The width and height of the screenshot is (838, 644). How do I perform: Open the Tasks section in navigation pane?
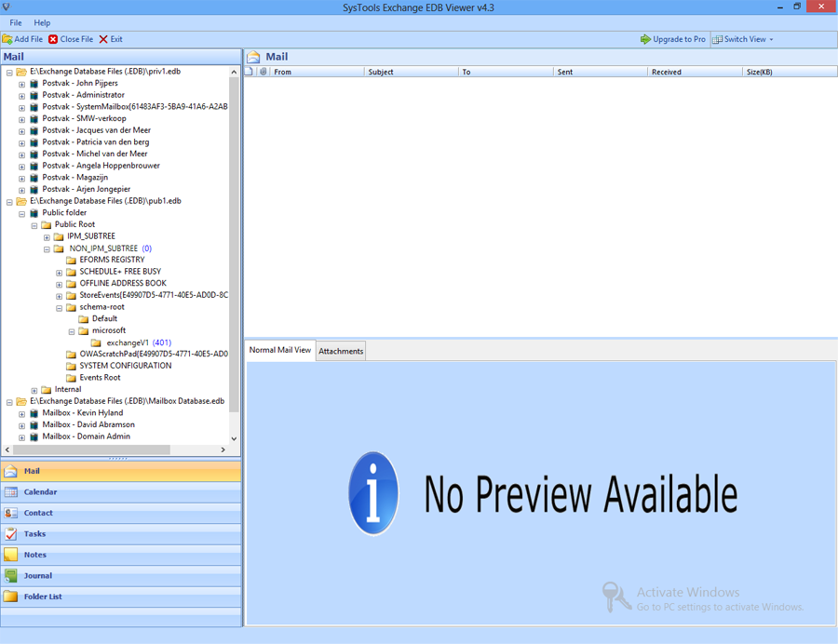point(121,533)
